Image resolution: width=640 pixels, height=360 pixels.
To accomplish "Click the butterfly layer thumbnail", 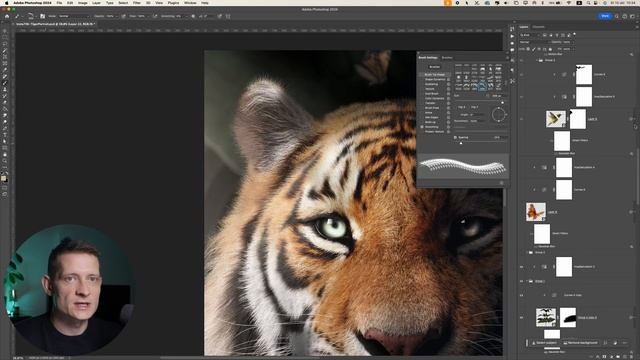I will [x=536, y=212].
